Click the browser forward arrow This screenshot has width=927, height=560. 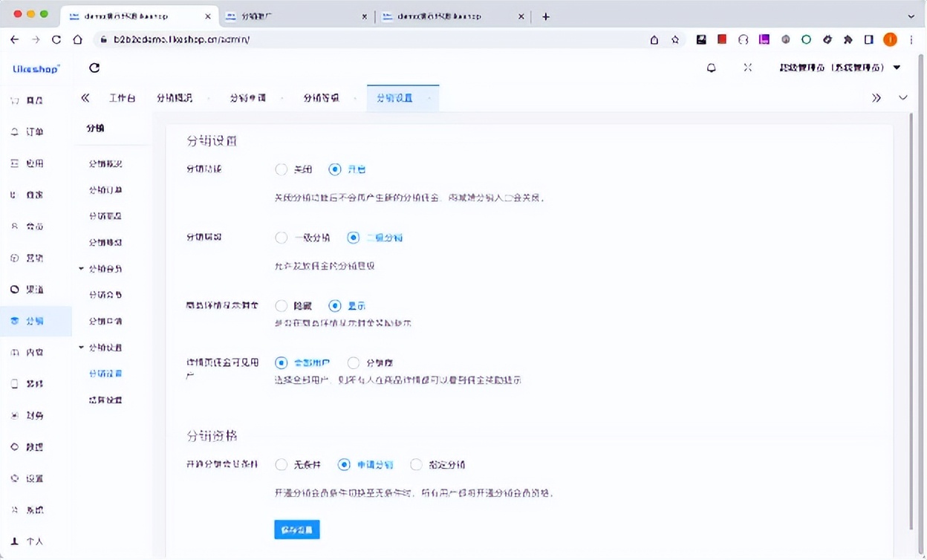(x=36, y=39)
